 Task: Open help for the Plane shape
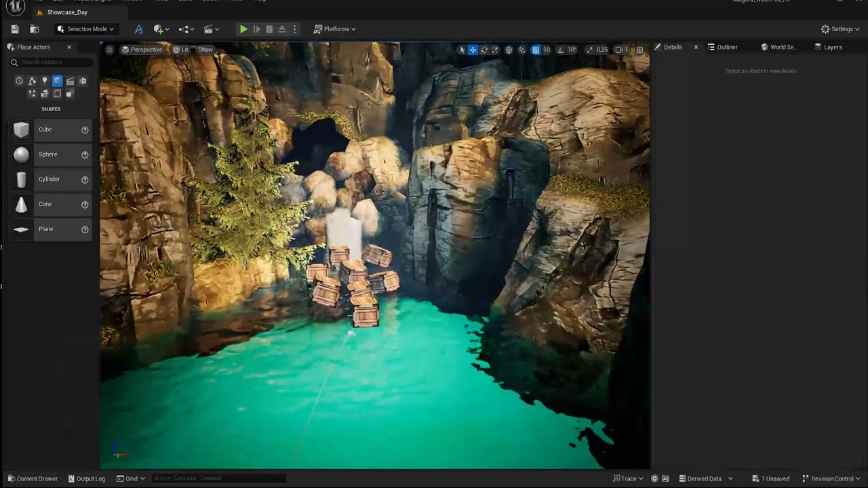click(x=85, y=230)
